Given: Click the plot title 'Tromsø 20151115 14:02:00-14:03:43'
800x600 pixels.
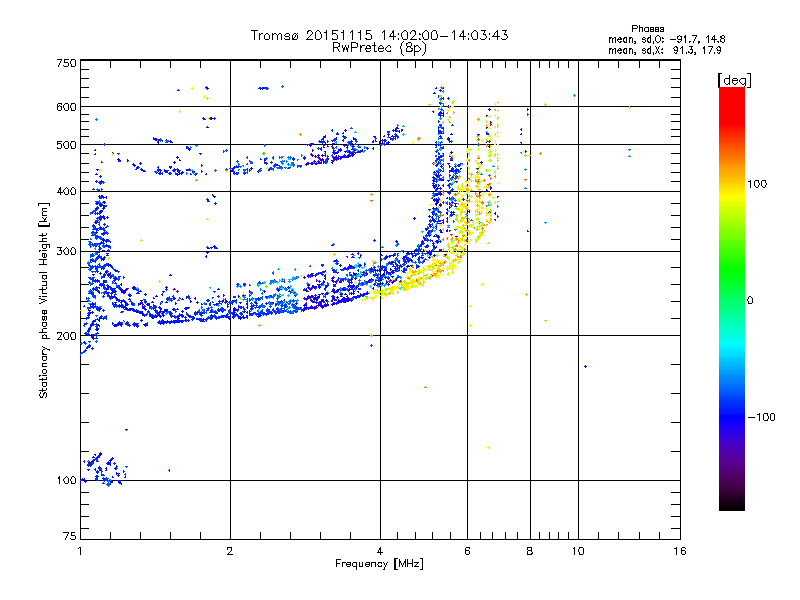Looking at the screenshot, I should 380,35.
